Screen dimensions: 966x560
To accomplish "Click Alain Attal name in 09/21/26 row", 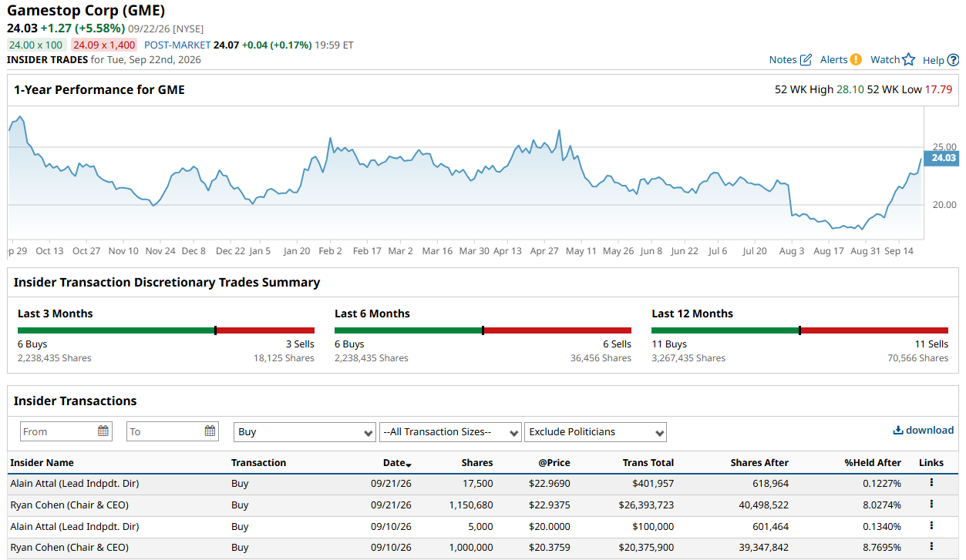I will point(75,483).
